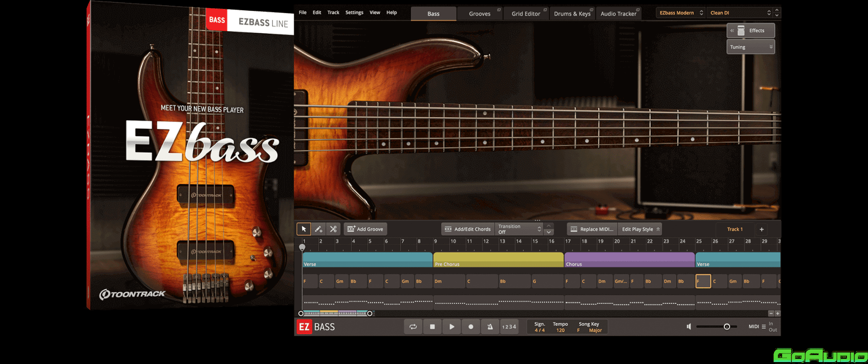Viewport: 868px width, 364px height.
Task: Select the Chorus song part
Action: coord(630,260)
